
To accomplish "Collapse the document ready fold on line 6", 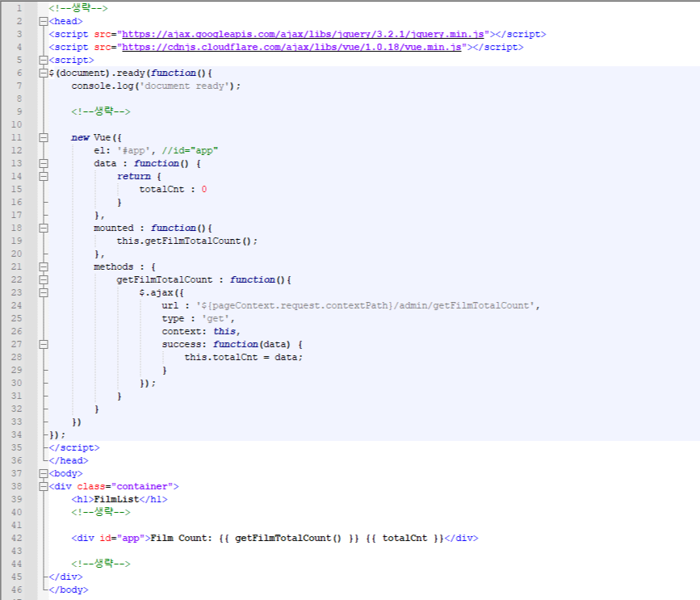I will pyautogui.click(x=44, y=73).
